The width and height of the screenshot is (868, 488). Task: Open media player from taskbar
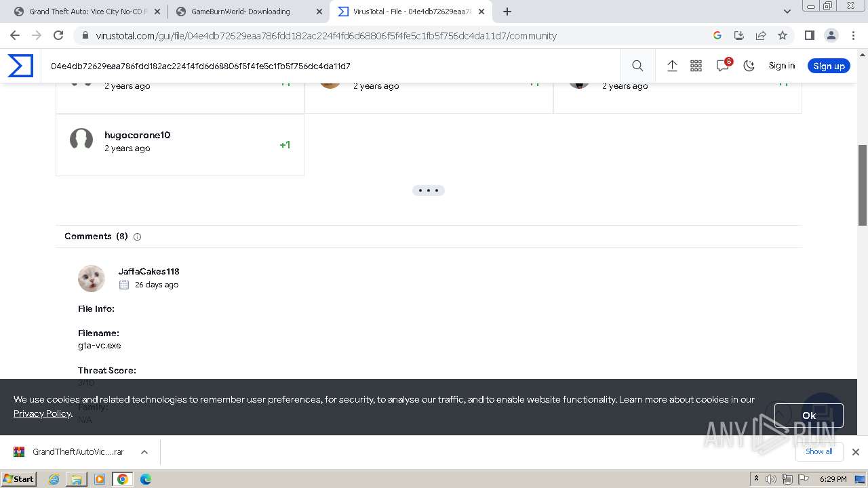point(100,479)
